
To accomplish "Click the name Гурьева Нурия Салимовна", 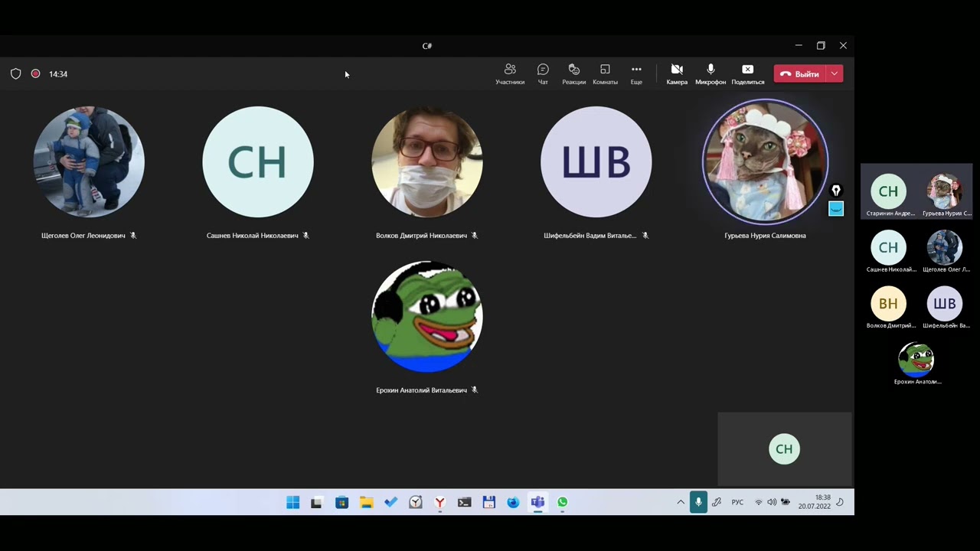I will [x=765, y=236].
